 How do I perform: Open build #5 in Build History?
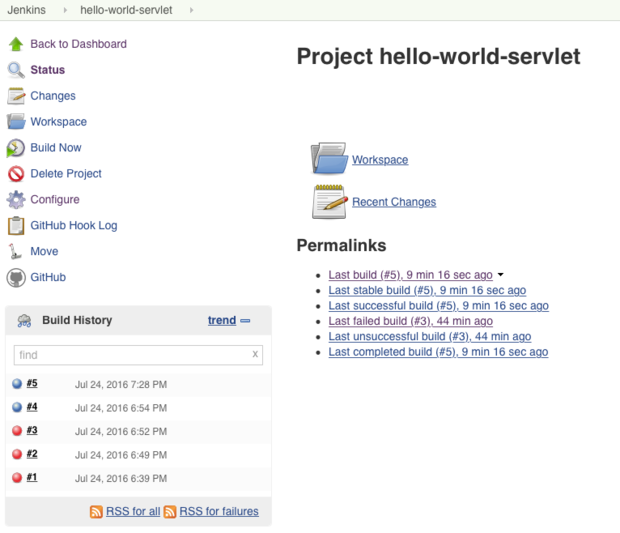coord(32,383)
